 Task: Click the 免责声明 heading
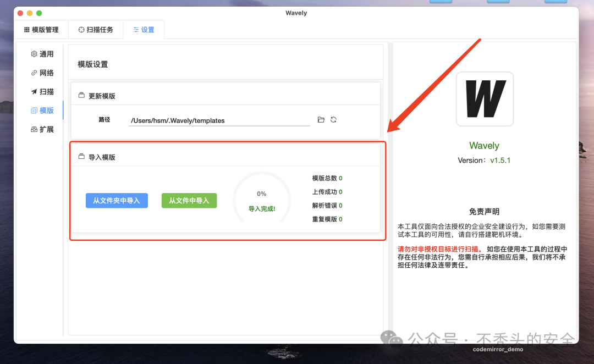pos(484,211)
